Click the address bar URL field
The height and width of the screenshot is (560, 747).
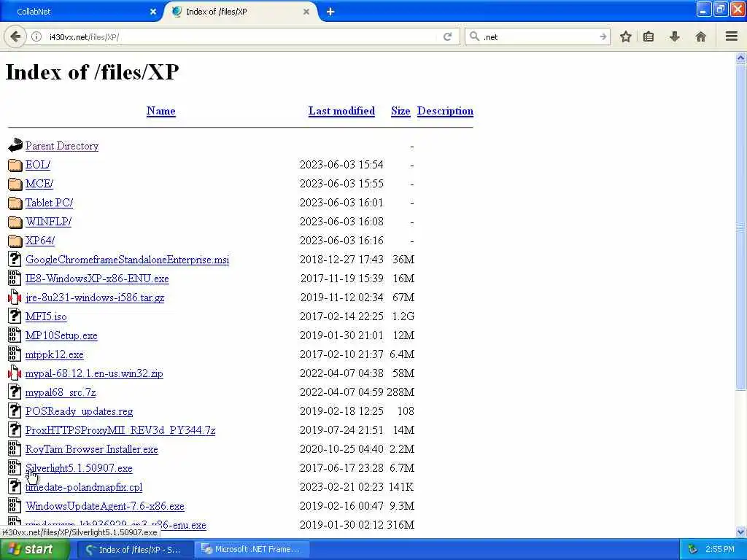click(241, 36)
